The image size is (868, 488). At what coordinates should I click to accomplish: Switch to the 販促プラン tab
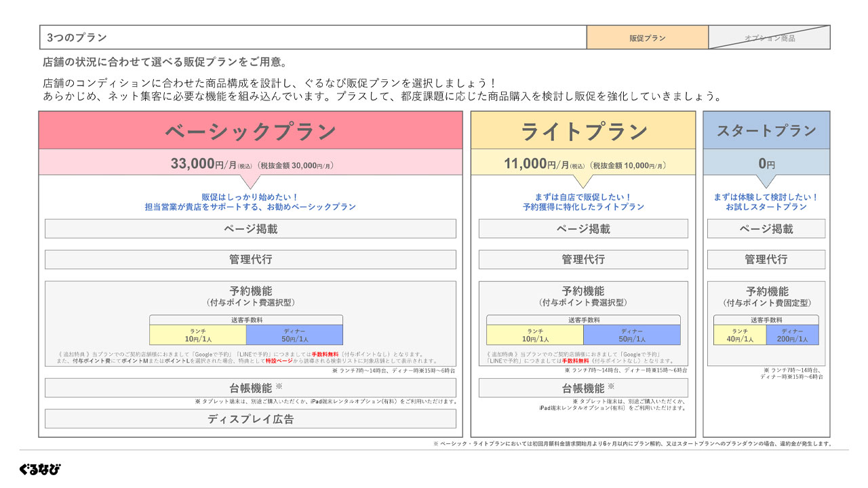[x=648, y=37]
